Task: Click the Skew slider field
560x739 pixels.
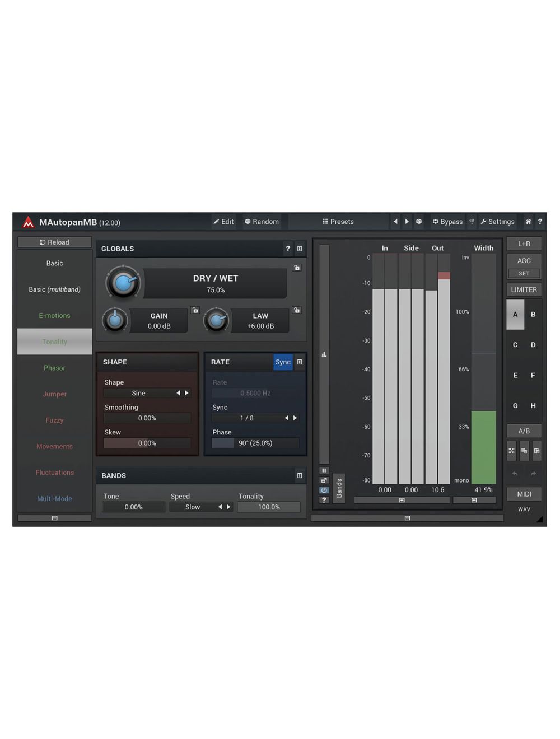Action: tap(147, 443)
